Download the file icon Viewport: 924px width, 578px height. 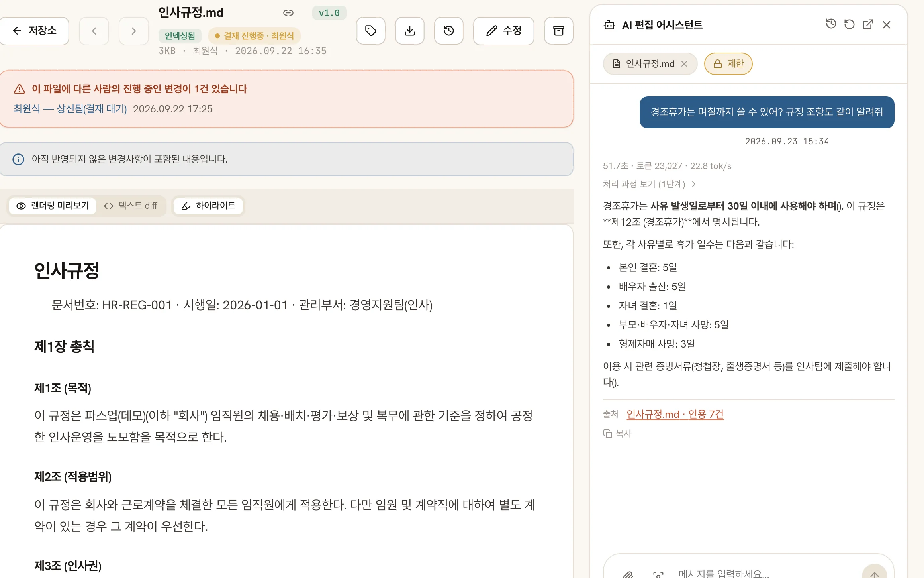[410, 31]
